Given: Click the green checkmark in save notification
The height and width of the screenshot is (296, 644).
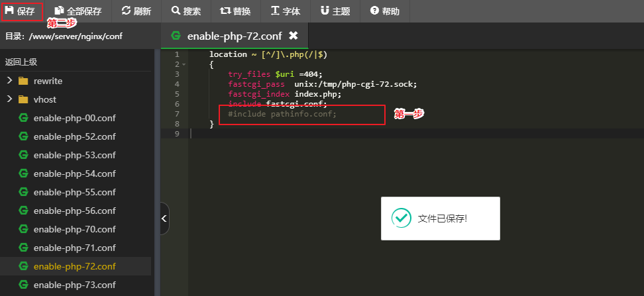Looking at the screenshot, I should coord(402,218).
